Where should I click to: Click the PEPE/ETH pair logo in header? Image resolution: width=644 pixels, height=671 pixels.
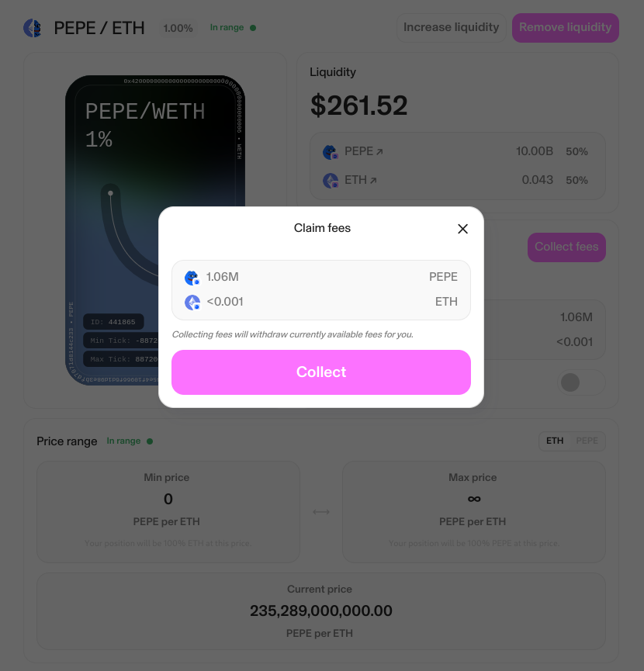point(33,28)
